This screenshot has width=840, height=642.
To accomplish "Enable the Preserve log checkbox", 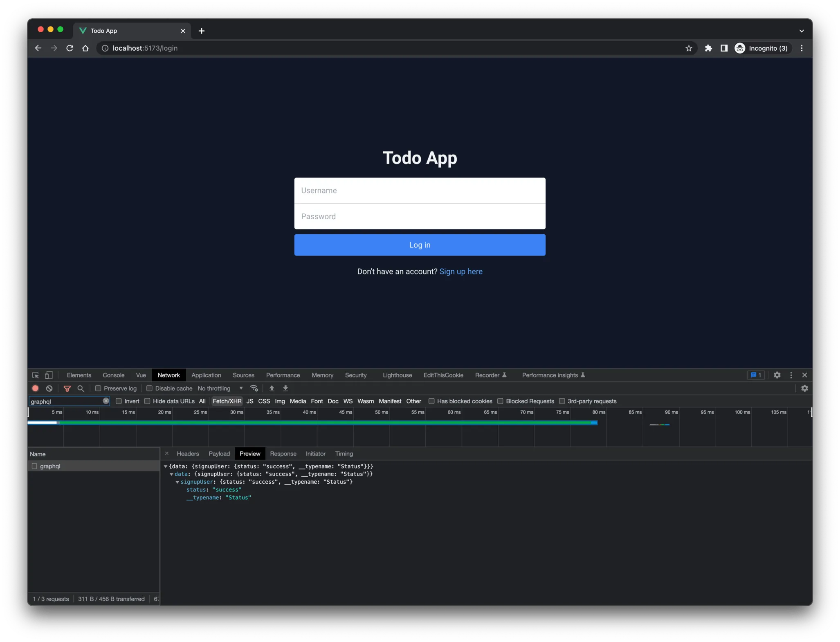I will coord(98,388).
